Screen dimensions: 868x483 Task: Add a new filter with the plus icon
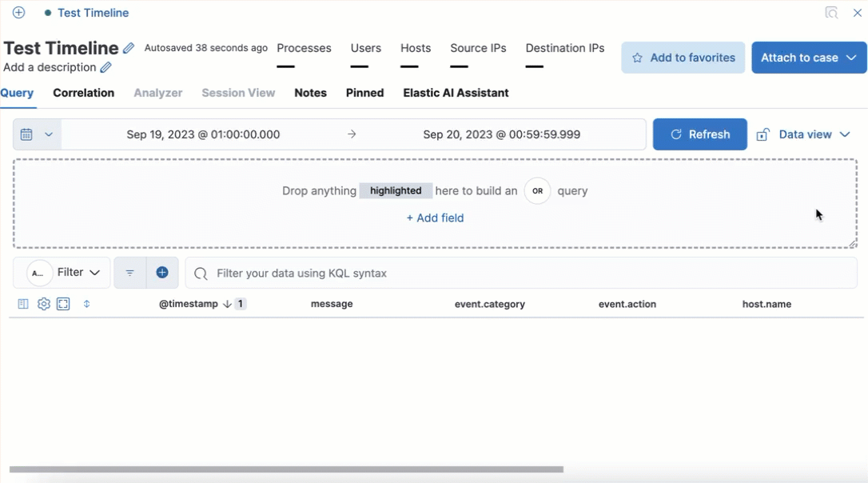[x=162, y=272]
